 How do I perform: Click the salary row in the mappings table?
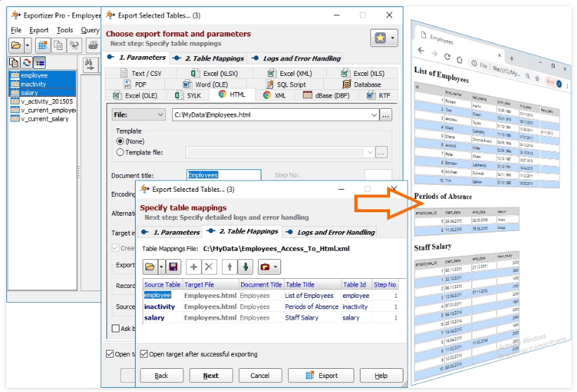coord(271,318)
